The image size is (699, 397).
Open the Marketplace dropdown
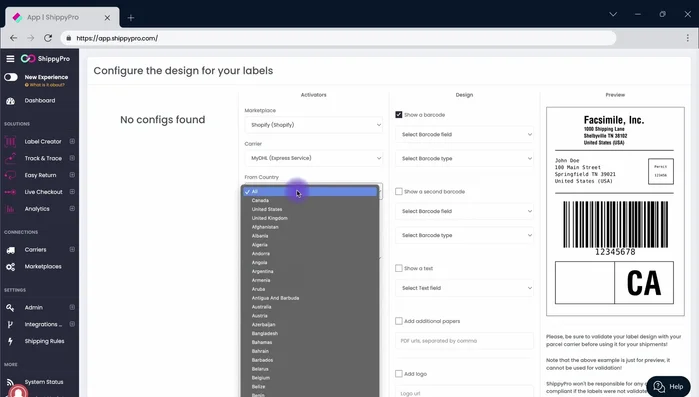[313, 125]
